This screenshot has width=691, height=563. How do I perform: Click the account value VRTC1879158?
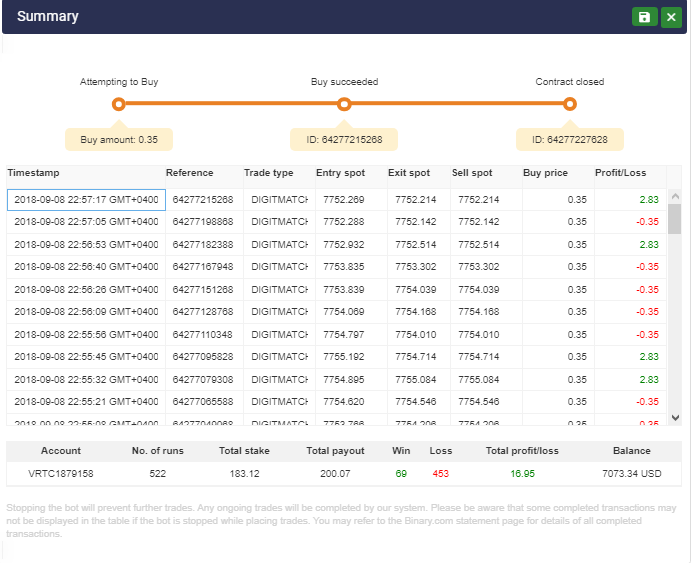[x=61, y=474]
